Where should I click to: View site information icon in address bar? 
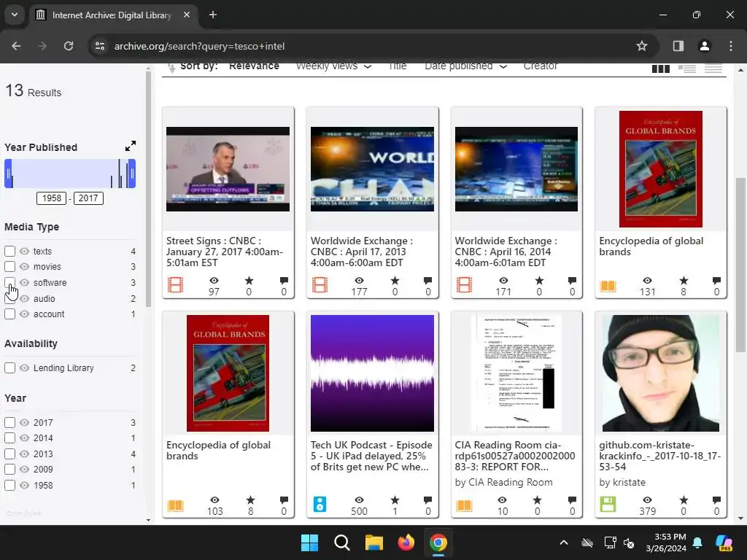[99, 46]
